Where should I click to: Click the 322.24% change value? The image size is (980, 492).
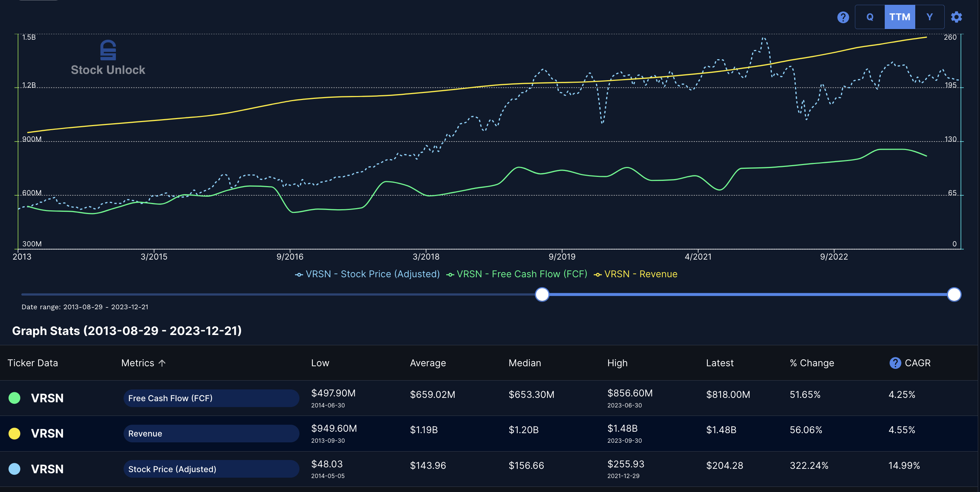coord(809,466)
